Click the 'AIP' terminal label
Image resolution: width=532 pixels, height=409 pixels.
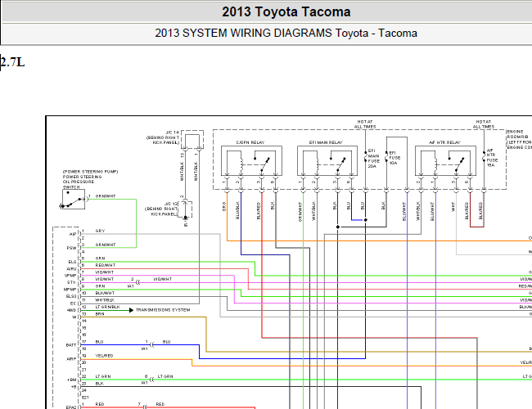73,234
